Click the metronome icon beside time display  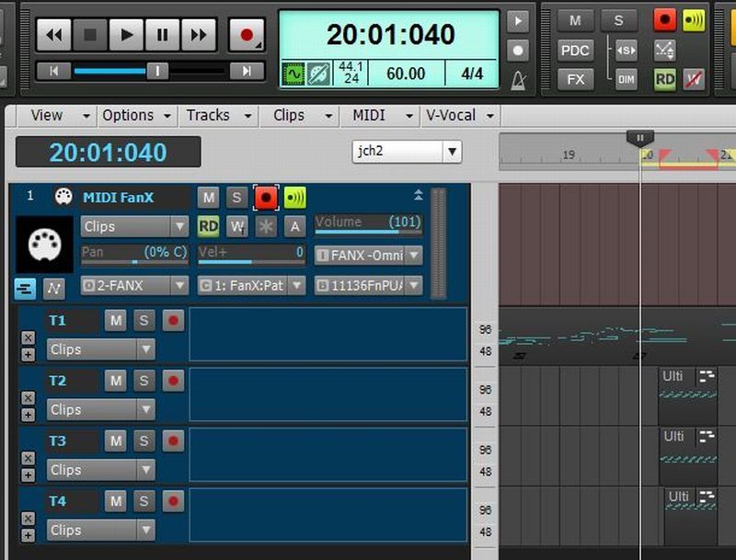[519, 80]
